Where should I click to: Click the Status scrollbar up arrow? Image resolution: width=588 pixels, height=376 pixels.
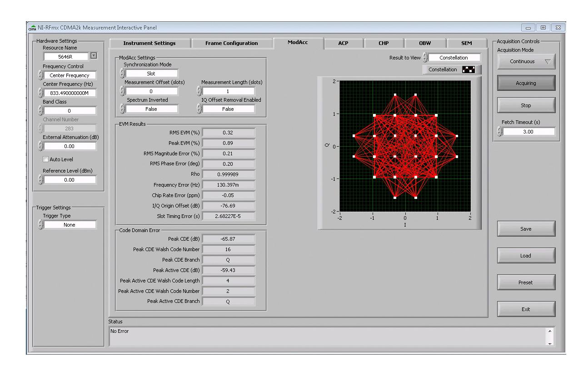(551, 331)
